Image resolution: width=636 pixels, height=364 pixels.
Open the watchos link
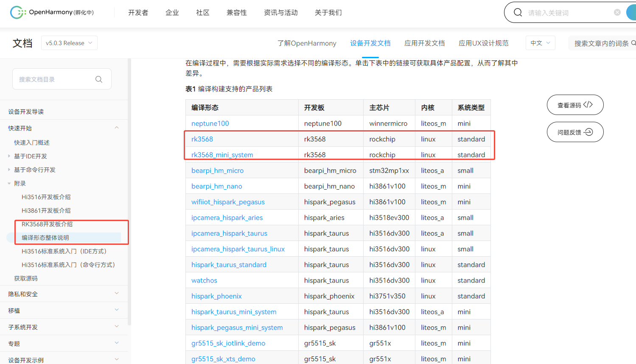pos(204,280)
